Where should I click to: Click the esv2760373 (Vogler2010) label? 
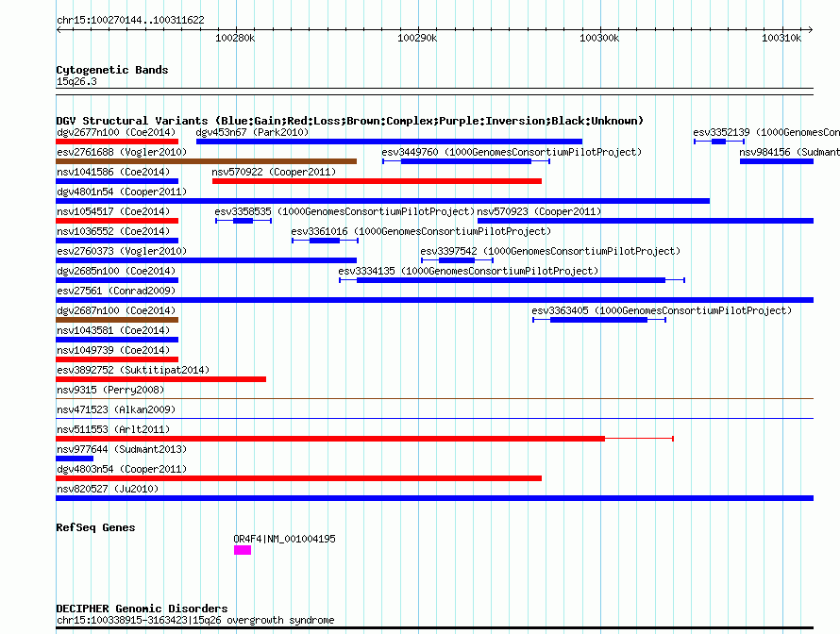[122, 251]
